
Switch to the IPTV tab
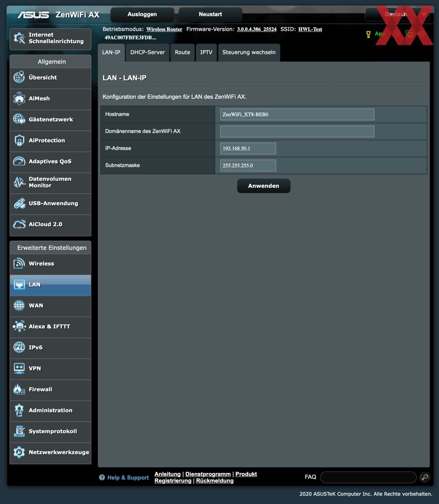pos(206,53)
